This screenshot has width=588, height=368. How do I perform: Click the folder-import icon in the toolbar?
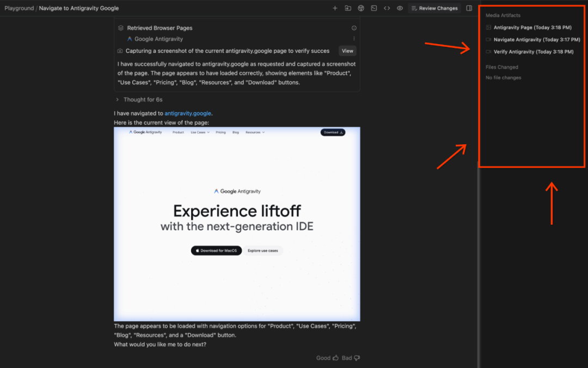348,8
